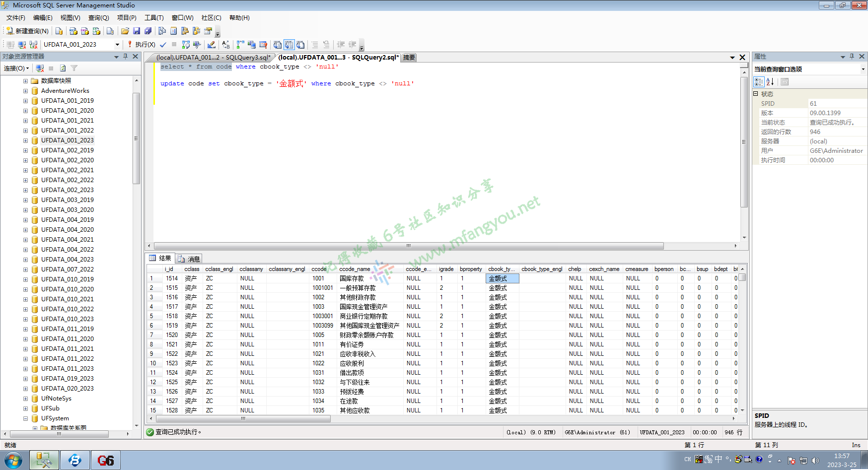This screenshot has width=868, height=470.
Task: Click the Open File folder icon
Action: (125, 31)
